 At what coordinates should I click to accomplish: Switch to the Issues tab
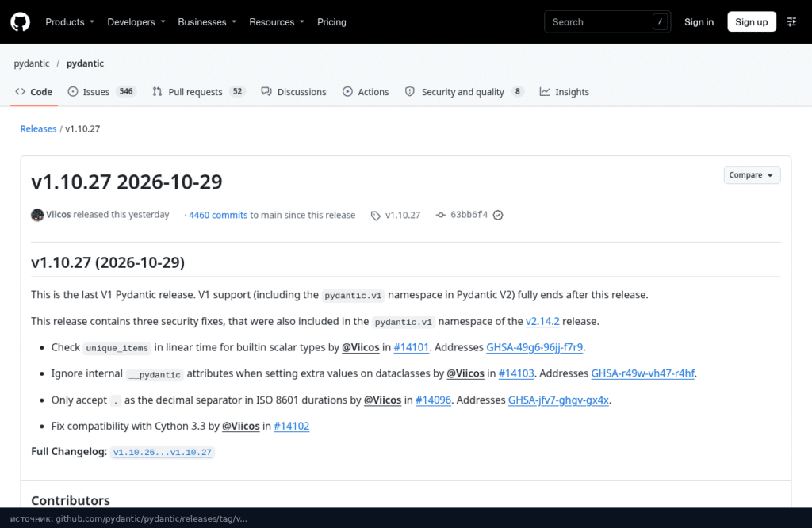(x=101, y=92)
